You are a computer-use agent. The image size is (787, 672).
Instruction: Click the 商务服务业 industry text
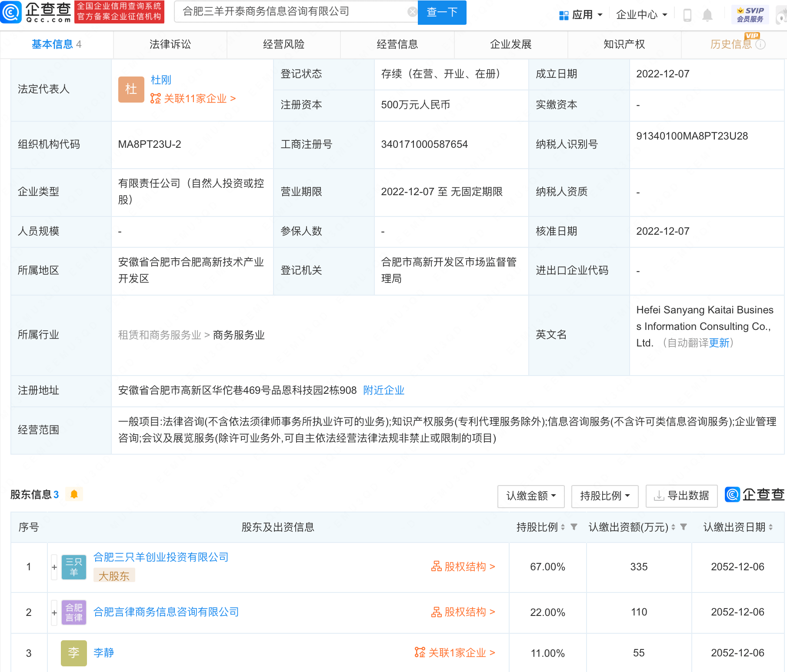239,335
